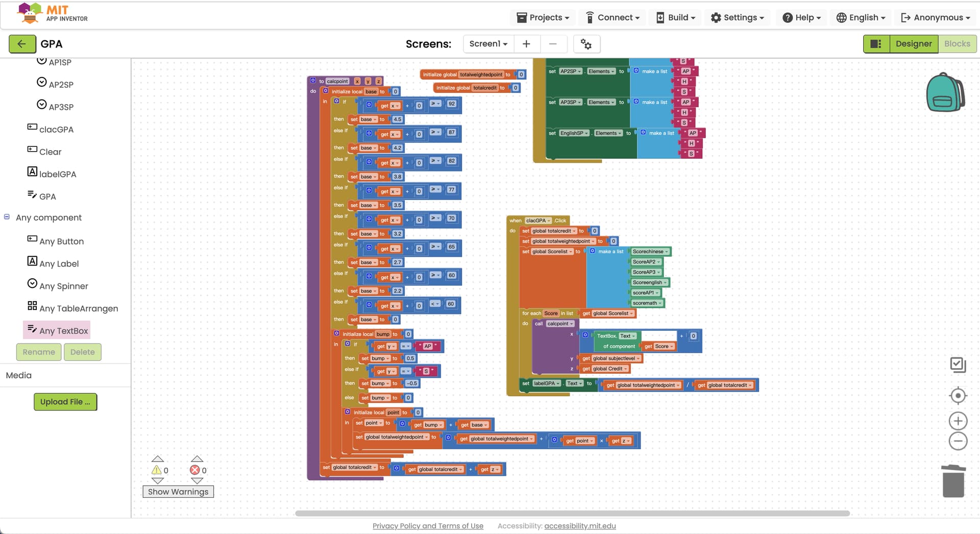The width and height of the screenshot is (980, 534).
Task: Expand the English language dropdown
Action: pos(860,17)
